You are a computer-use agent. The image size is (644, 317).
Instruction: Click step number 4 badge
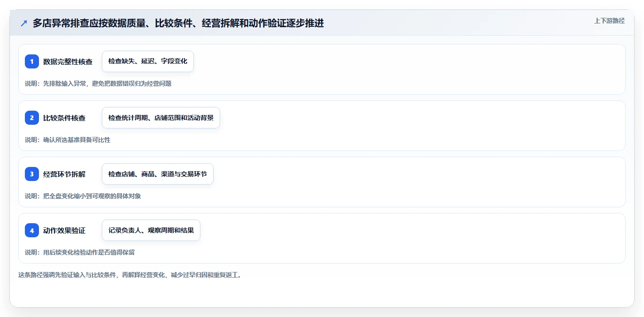pyautogui.click(x=32, y=230)
